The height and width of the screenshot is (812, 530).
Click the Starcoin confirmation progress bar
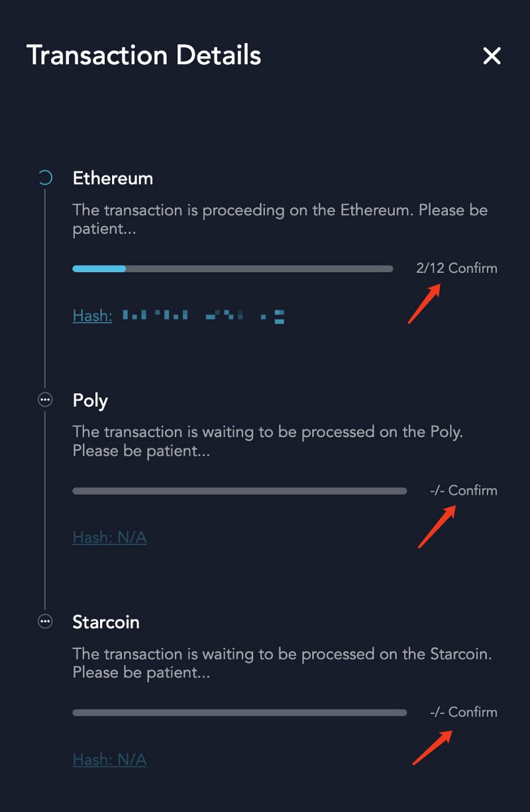pos(239,713)
